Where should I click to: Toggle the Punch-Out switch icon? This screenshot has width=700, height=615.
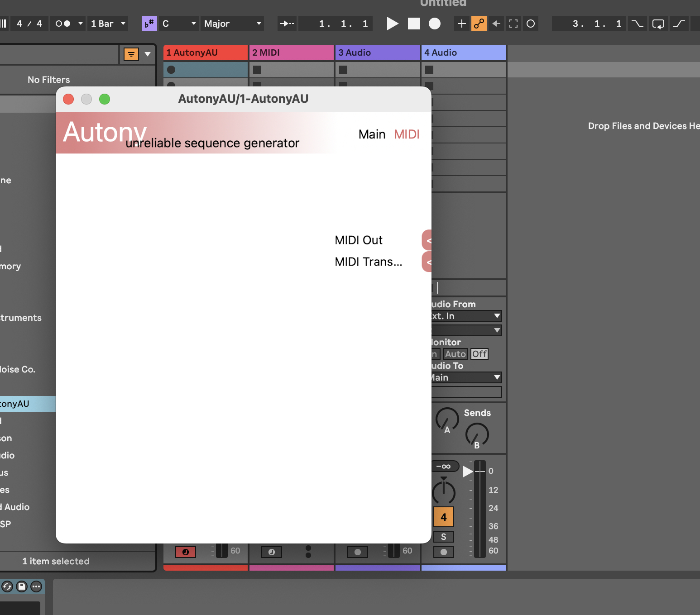click(679, 24)
